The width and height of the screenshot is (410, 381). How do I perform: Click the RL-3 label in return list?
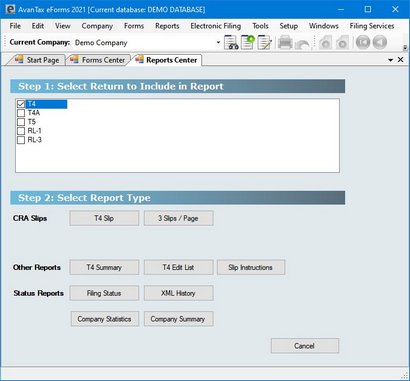[x=35, y=140]
